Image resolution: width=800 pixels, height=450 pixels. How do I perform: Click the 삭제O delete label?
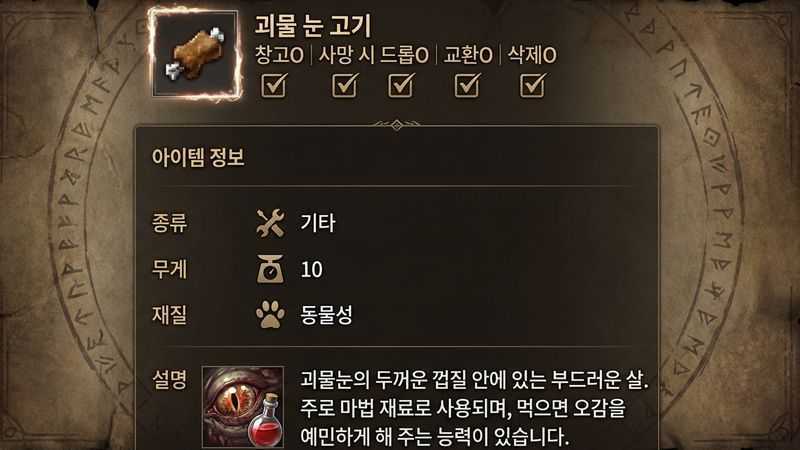(x=532, y=55)
